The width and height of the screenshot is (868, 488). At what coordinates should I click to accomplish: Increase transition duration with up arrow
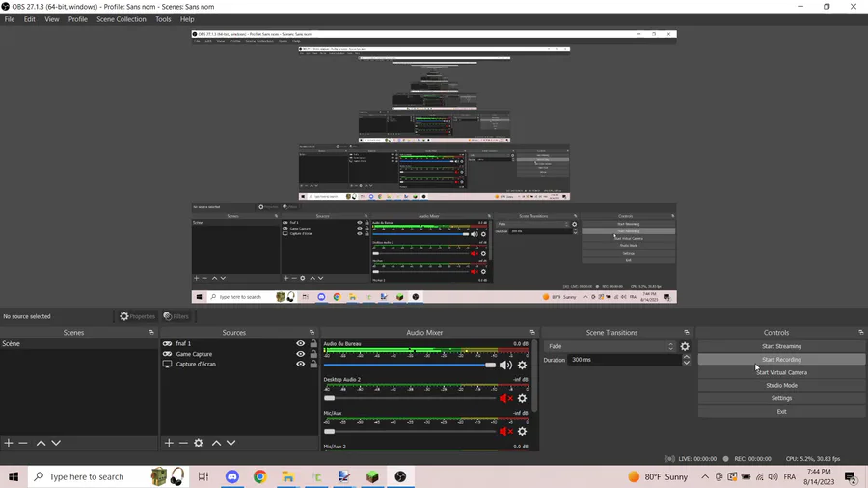(x=687, y=357)
